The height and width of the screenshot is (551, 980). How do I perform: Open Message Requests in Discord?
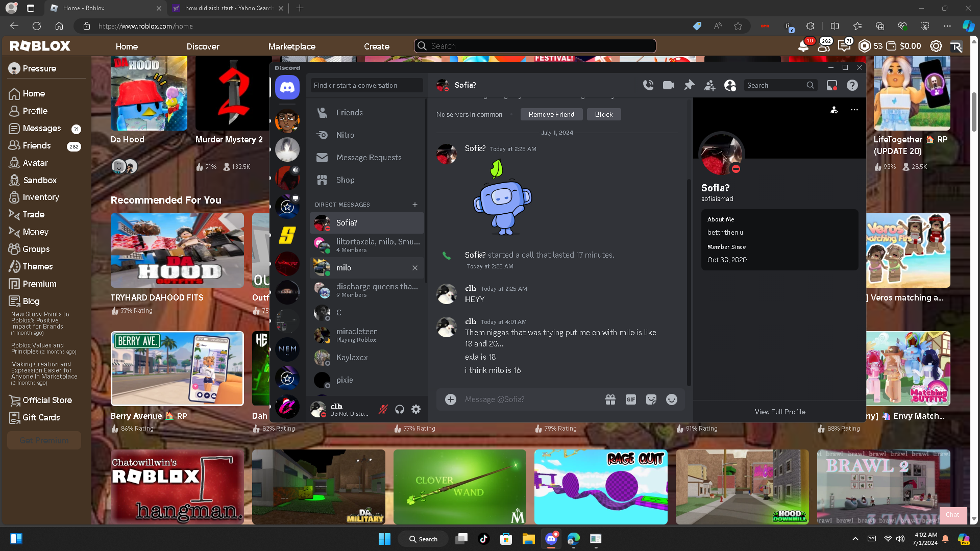point(366,158)
